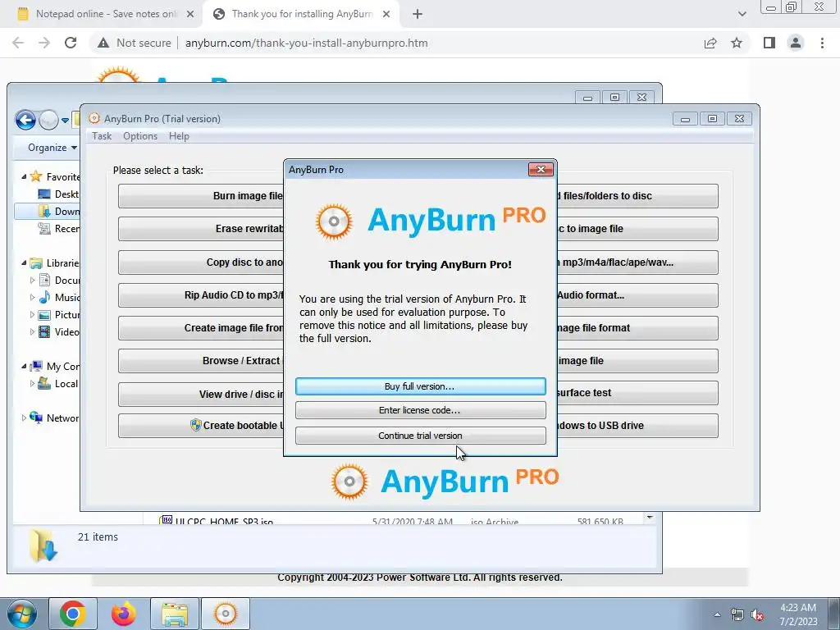Click Windows to USB drive task button

tap(637, 426)
